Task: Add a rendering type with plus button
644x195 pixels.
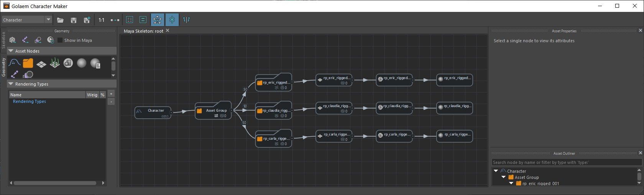Action: point(111,94)
